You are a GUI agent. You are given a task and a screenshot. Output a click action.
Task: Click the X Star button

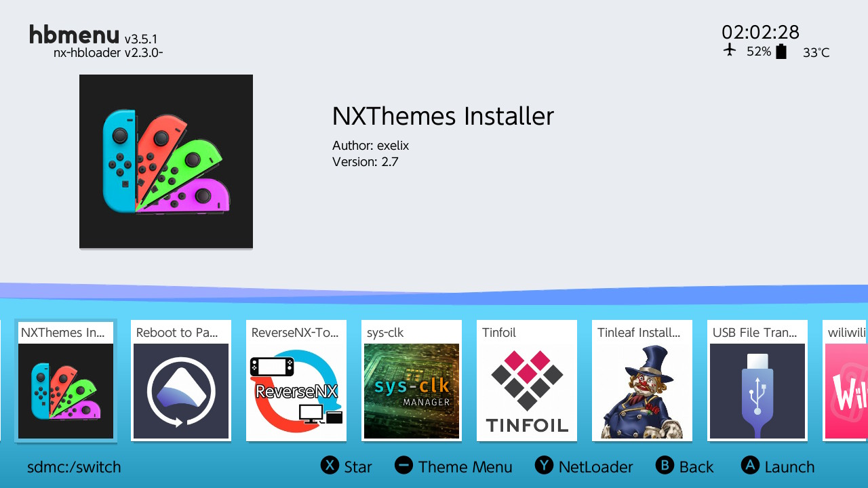(x=347, y=466)
